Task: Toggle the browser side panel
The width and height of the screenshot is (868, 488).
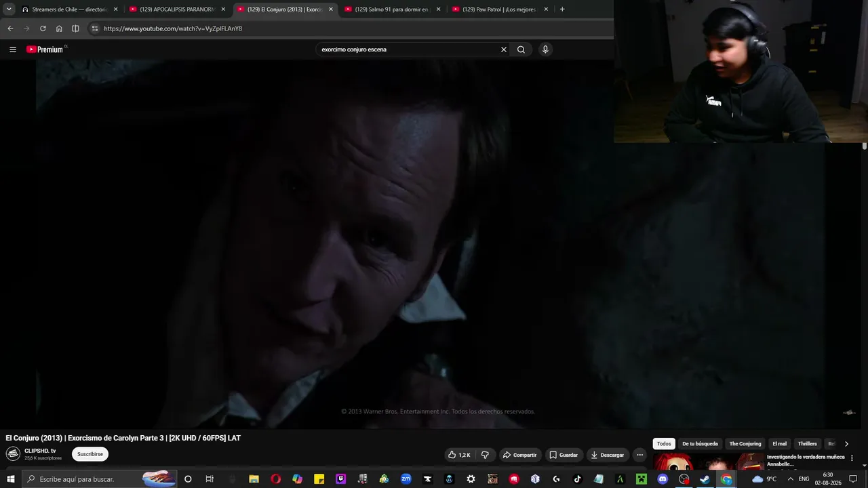Action: (75, 28)
